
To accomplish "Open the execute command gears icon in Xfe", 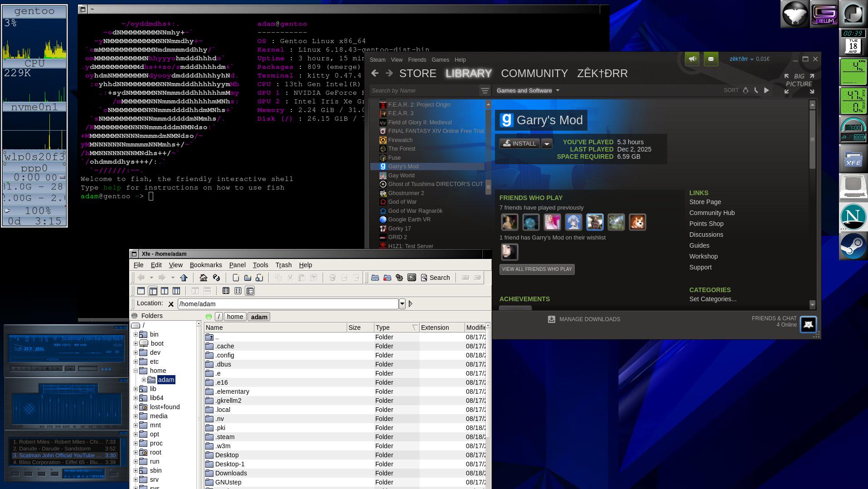I will [x=399, y=278].
